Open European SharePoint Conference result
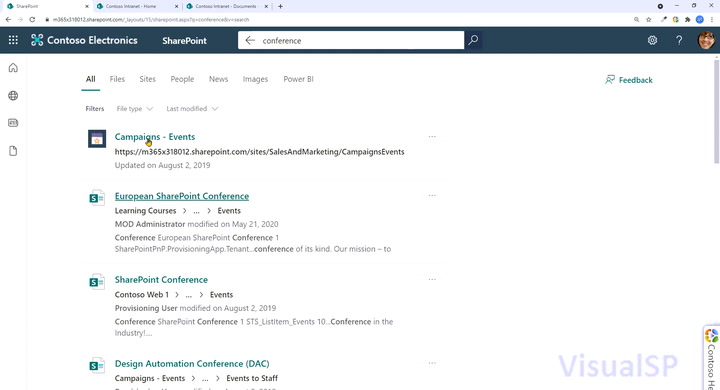Image resolution: width=720 pixels, height=390 pixels. (182, 196)
